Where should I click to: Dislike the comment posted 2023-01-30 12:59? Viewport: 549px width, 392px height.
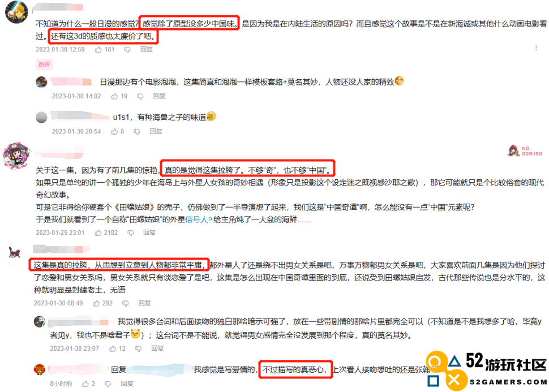(127, 50)
